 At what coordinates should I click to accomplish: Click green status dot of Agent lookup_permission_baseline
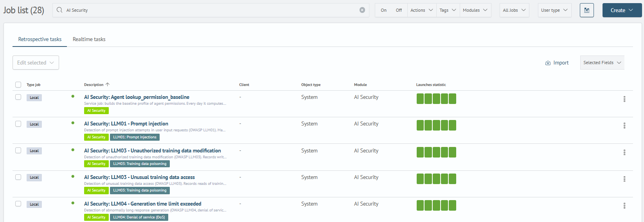pyautogui.click(x=73, y=96)
